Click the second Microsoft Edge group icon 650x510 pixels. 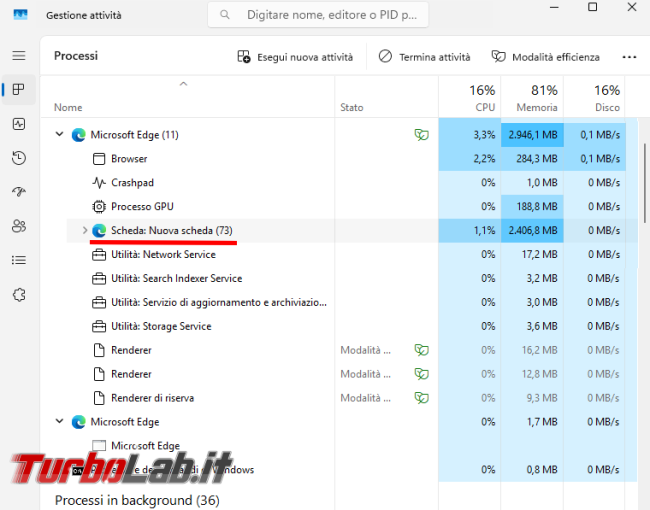click(78, 422)
